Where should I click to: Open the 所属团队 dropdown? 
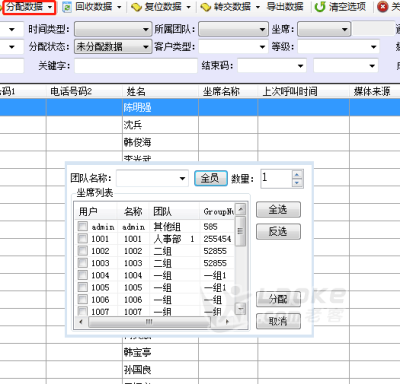[x=233, y=29]
